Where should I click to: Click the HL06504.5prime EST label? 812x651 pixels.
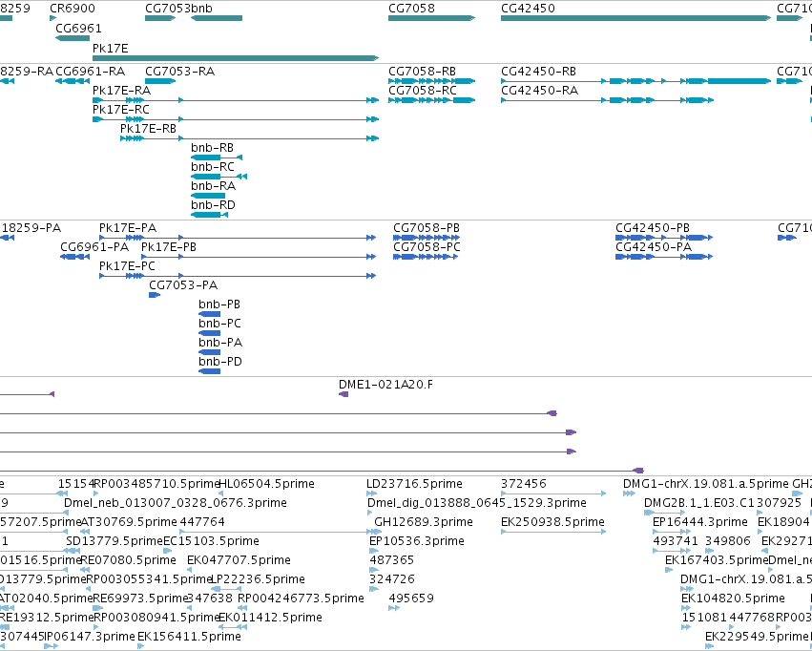267,484
